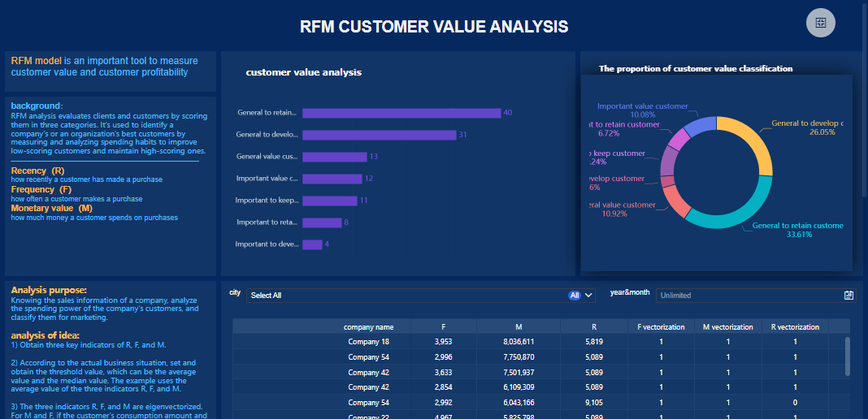Select the General to develop bar valued 31
868x419 pixels.
tap(379, 135)
